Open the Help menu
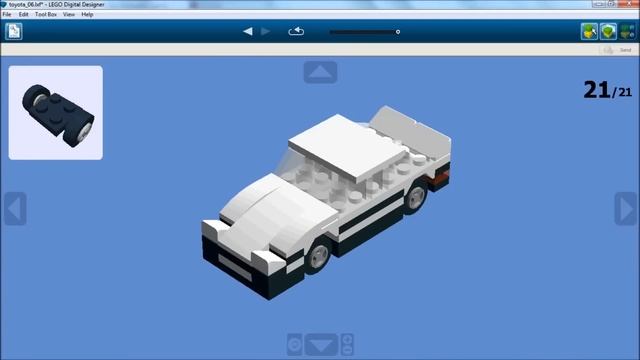 click(87, 14)
